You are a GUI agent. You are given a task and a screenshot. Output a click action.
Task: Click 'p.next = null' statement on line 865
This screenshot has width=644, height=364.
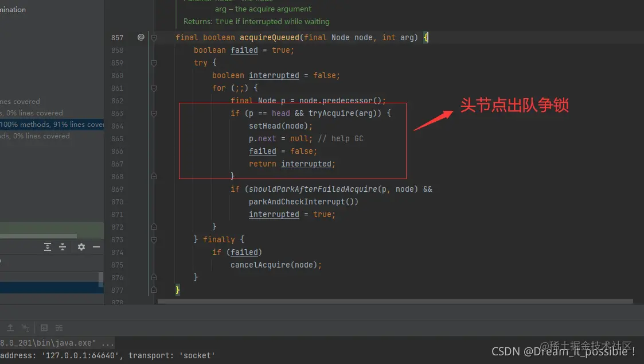point(280,138)
